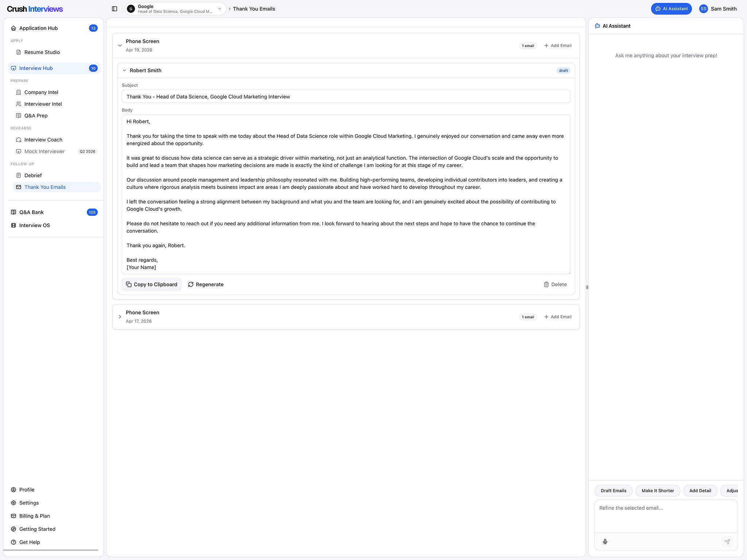
Task: Click the draft status badge
Action: click(564, 70)
